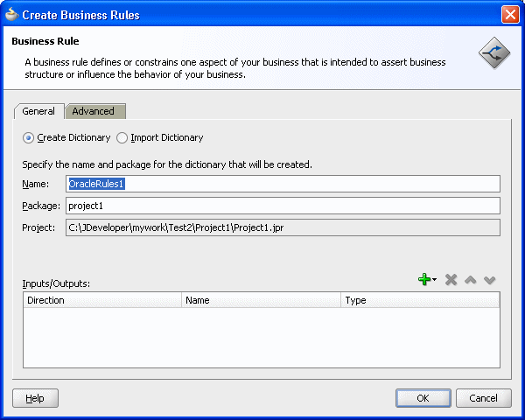
Task: Click the Inputs/Outputs label
Action: (x=56, y=284)
